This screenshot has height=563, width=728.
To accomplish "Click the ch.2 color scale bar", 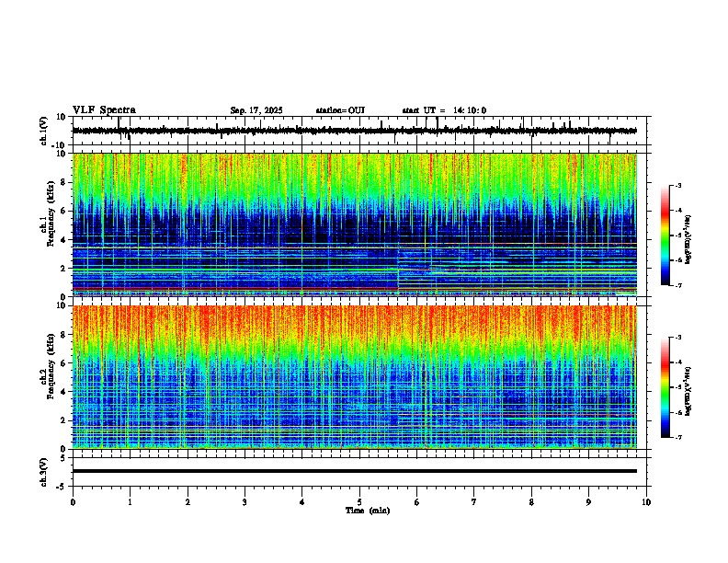I will (x=665, y=387).
